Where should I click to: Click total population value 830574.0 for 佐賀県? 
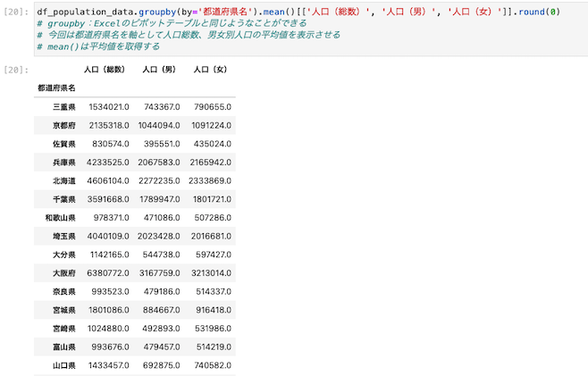(x=111, y=143)
